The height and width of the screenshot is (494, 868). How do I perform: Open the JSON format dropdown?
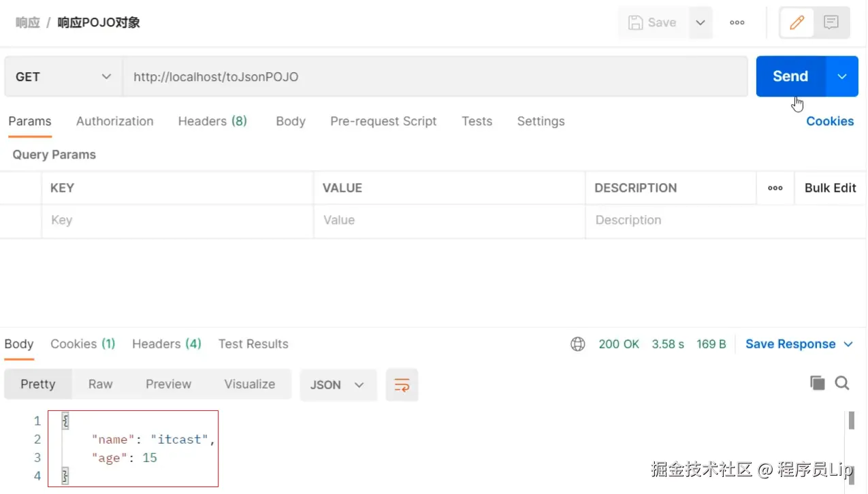point(338,384)
